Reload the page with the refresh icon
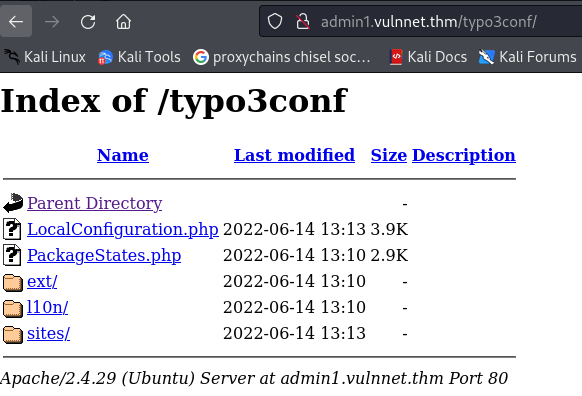Image resolution: width=582 pixels, height=396 pixels. click(x=88, y=22)
